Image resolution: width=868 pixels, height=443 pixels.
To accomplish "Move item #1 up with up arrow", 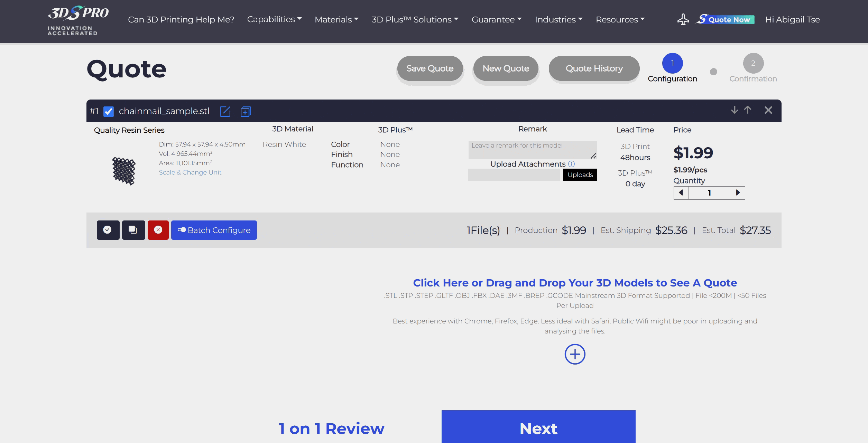I will [748, 110].
